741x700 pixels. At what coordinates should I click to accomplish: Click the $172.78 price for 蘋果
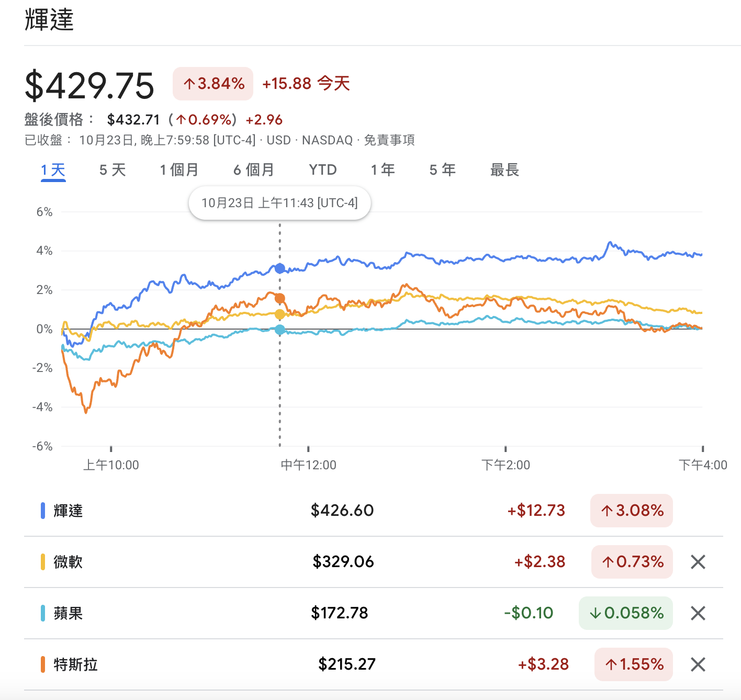coord(340,613)
